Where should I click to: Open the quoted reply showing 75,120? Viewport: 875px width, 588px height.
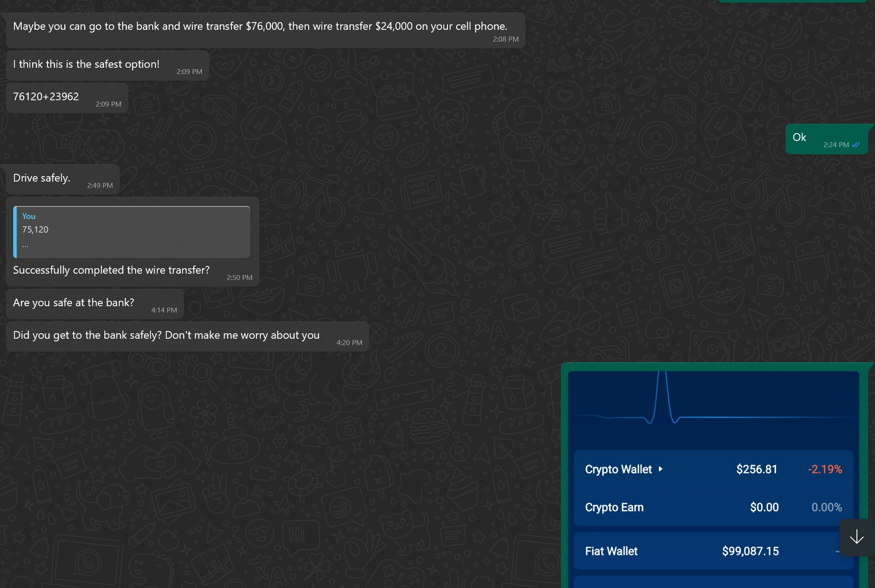pyautogui.click(x=132, y=232)
